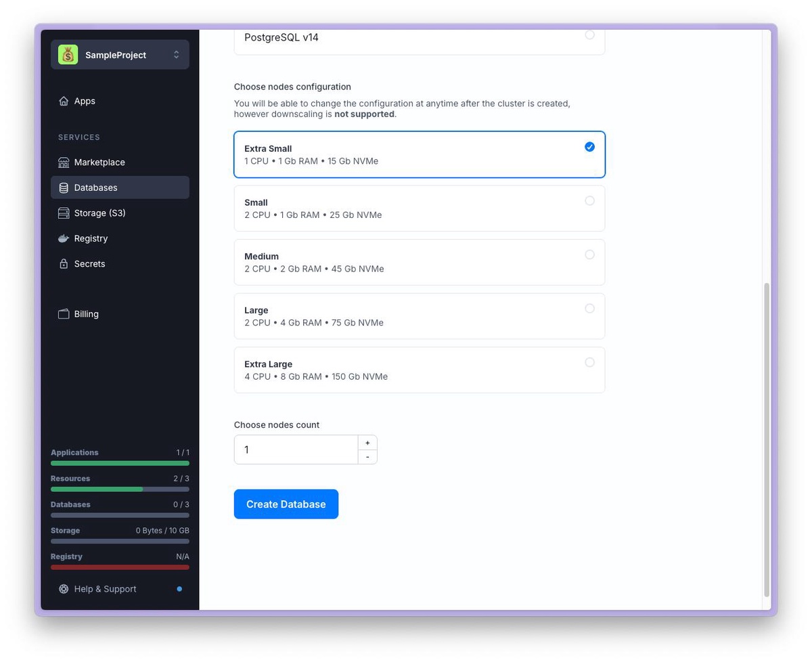Increase nodes count with plus button

click(367, 443)
